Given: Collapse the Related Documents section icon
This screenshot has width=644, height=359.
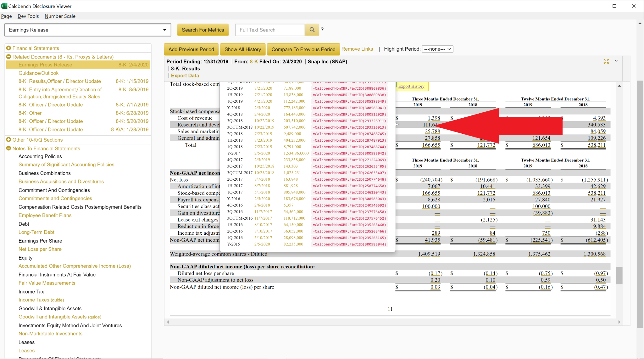Looking at the screenshot, I should click(8, 57).
